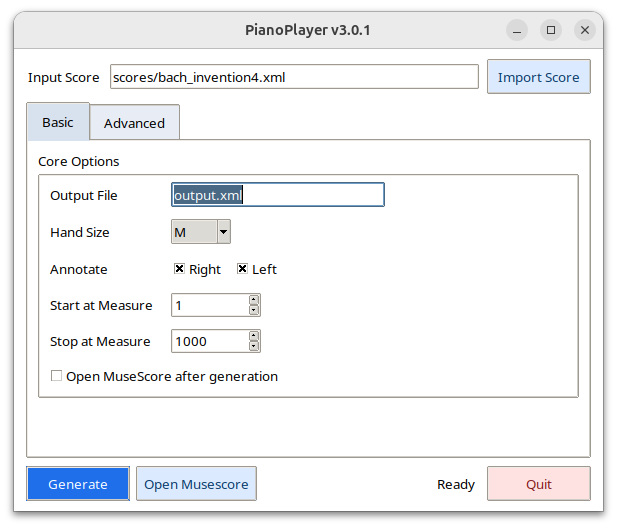617x528 pixels.
Task: Click the Annotate label
Action: (x=79, y=269)
